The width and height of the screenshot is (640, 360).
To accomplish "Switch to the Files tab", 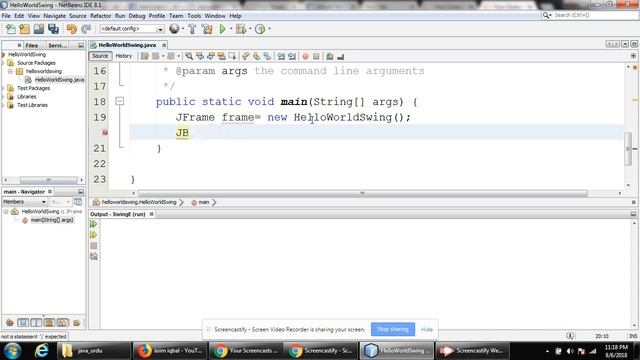I will click(x=31, y=45).
